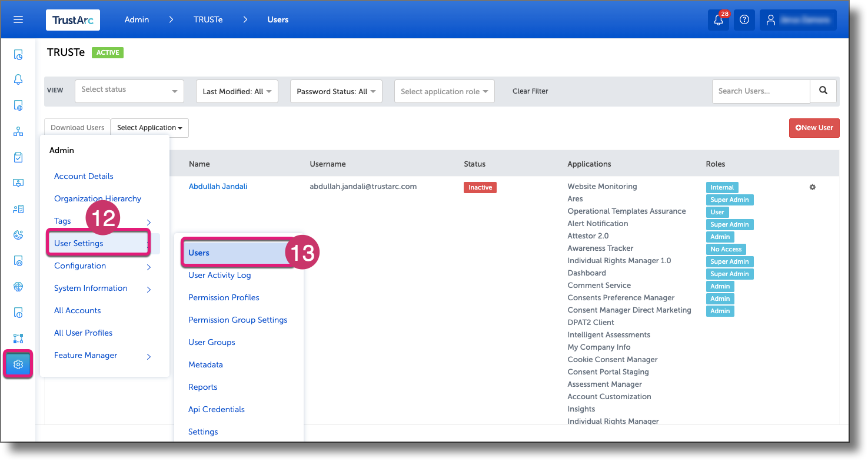Click the brain-globe sidebar icon
This screenshot has height=461, width=868.
pyautogui.click(x=18, y=287)
